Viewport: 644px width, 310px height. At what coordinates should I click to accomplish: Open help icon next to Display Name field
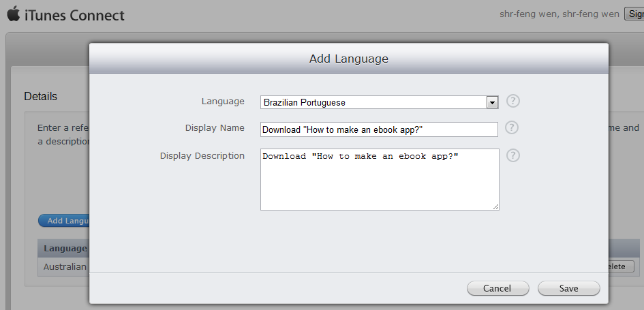pos(511,127)
